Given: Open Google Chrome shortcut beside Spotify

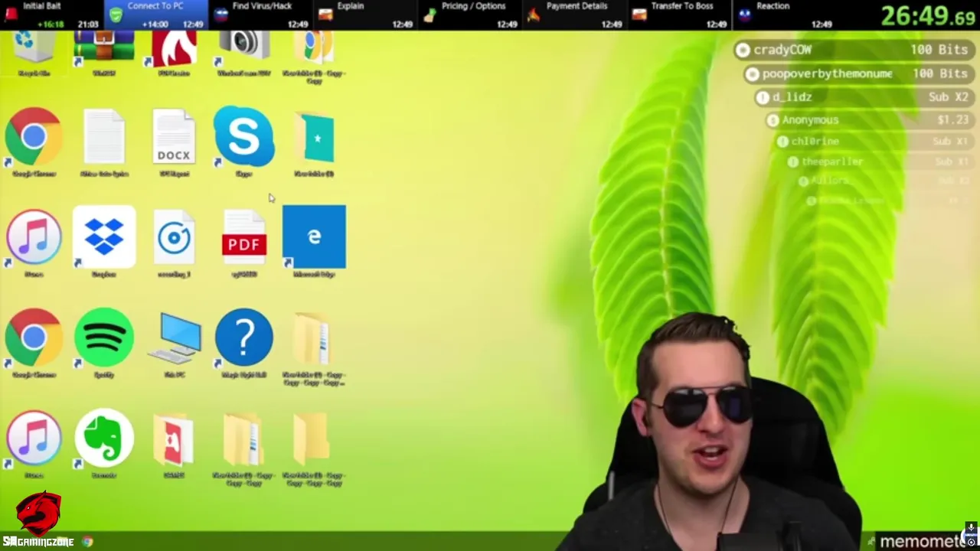Looking at the screenshot, I should [34, 343].
